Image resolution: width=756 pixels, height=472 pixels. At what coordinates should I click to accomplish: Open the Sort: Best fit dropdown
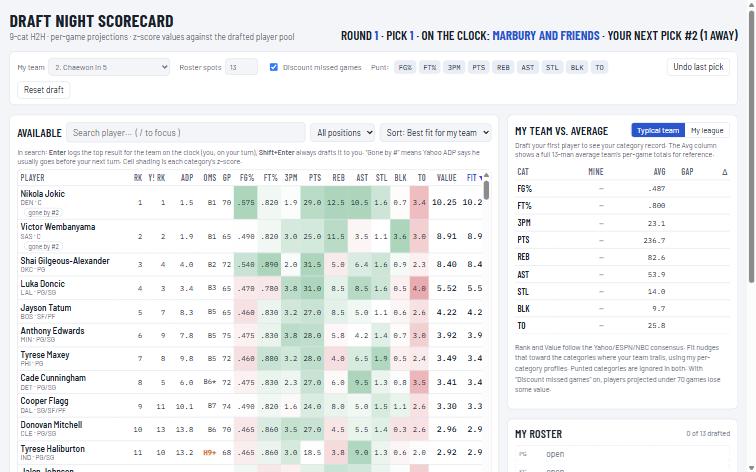(x=435, y=133)
